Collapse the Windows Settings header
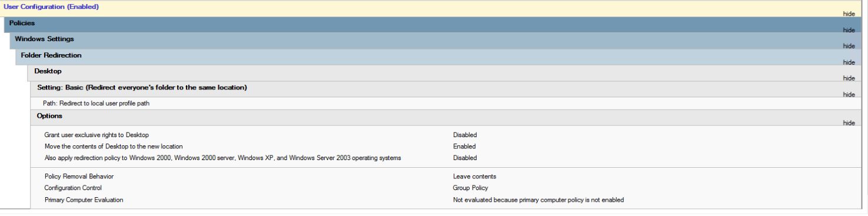The image size is (868, 216). click(435, 41)
